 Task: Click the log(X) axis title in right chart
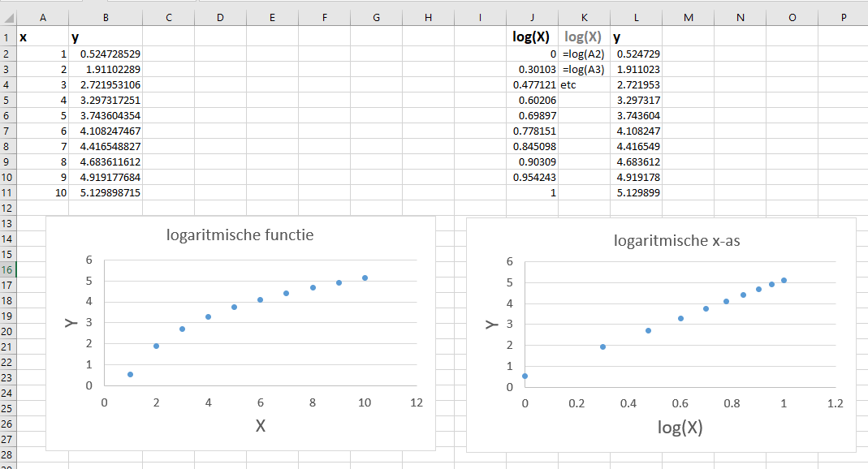(680, 428)
